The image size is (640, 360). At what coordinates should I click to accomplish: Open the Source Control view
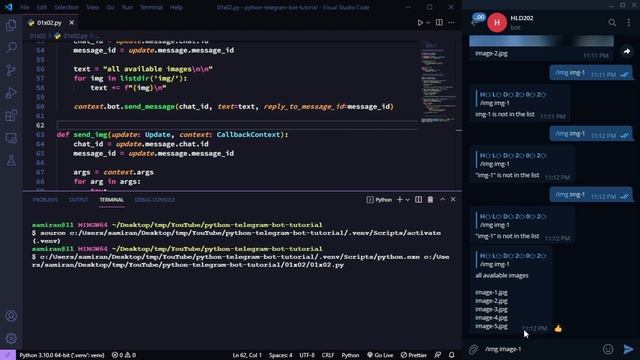coord(11,70)
